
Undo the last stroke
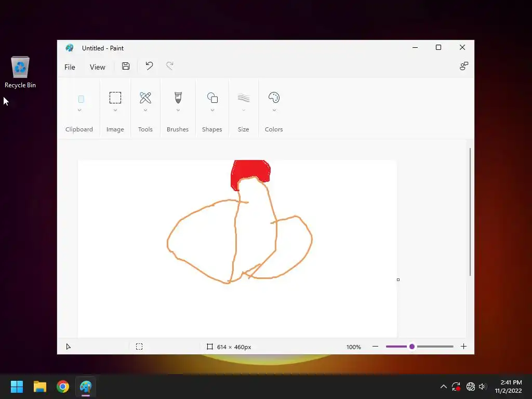pyautogui.click(x=149, y=66)
